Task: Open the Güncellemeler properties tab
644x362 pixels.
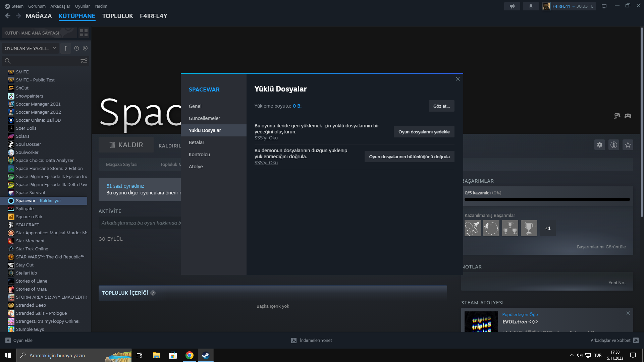Action: tap(204, 118)
